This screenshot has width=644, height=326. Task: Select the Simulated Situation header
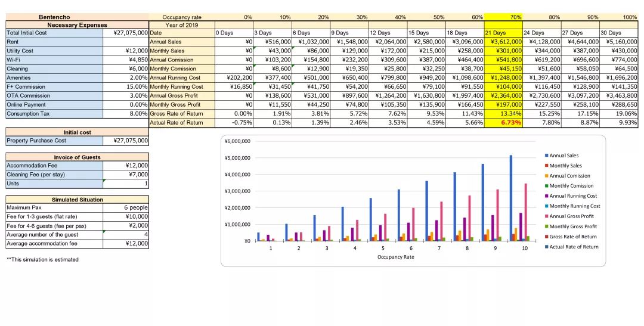pyautogui.click(x=77, y=200)
